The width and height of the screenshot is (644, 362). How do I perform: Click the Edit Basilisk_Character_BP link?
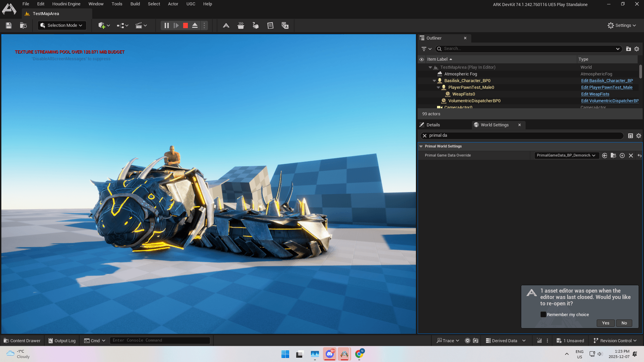(x=607, y=81)
